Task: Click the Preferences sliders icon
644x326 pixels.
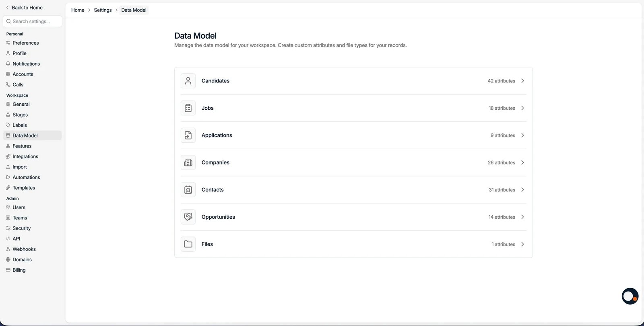Action: pyautogui.click(x=8, y=43)
